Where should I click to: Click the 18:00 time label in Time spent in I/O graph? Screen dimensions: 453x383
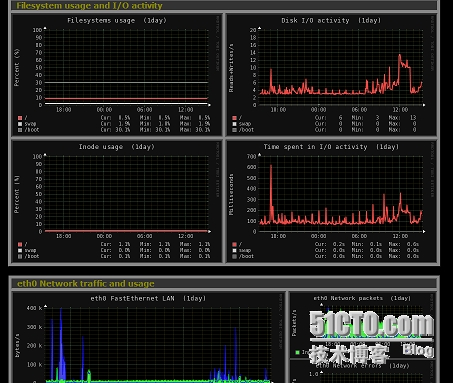[278, 236]
